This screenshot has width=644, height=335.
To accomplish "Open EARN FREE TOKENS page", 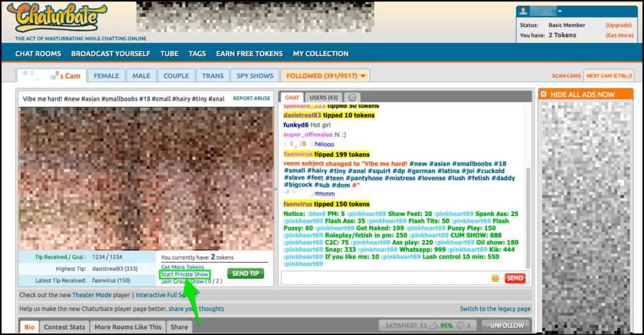I will coord(249,54).
